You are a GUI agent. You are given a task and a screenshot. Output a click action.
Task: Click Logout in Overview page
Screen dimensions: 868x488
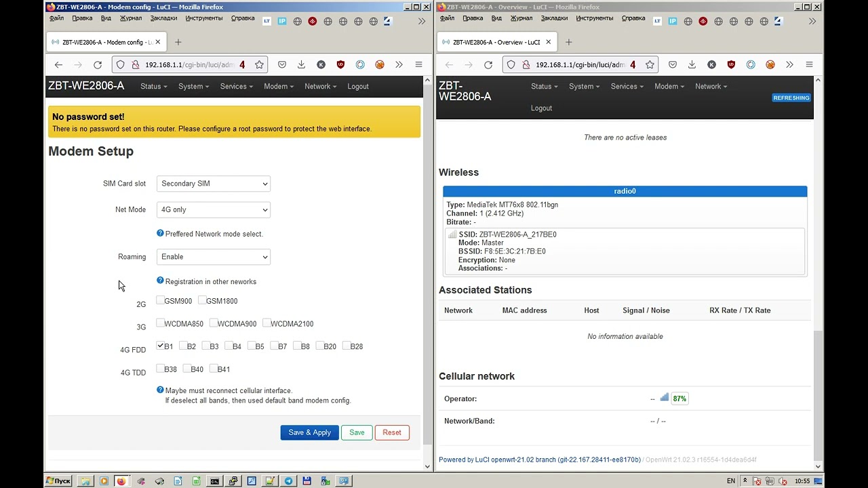tap(541, 108)
